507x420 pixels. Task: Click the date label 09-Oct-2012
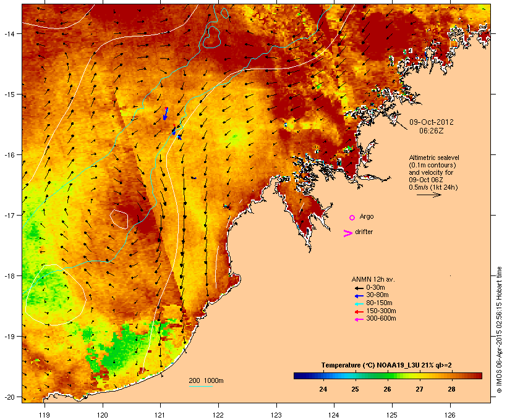[x=432, y=122]
